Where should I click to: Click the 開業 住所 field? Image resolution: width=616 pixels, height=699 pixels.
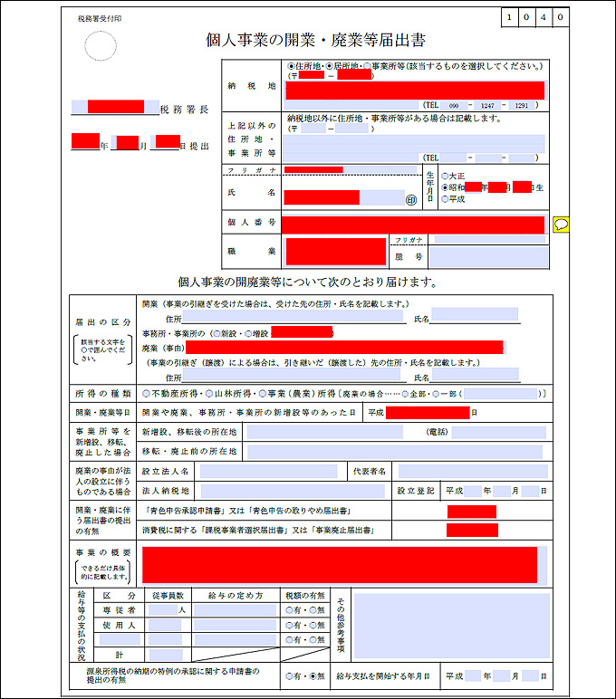click(x=294, y=316)
